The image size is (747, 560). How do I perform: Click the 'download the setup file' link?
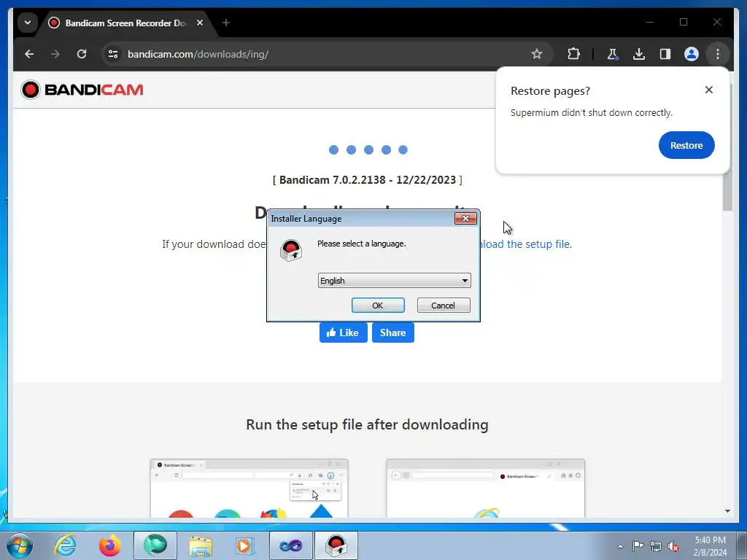click(x=525, y=244)
